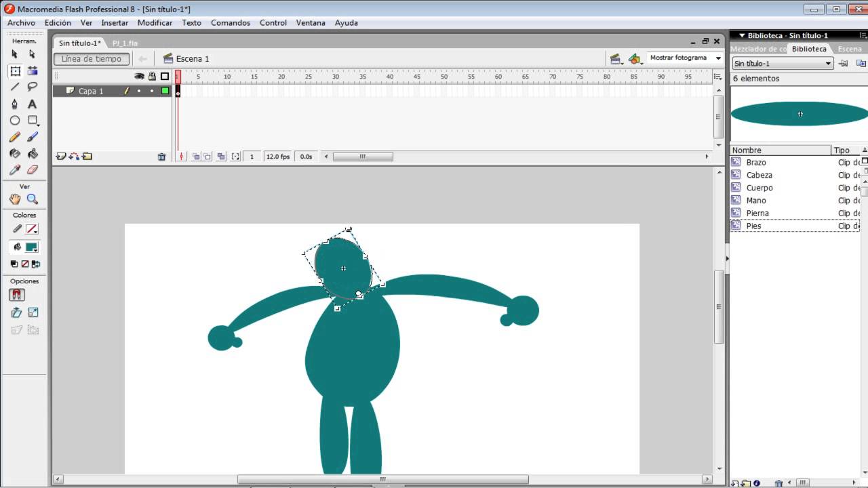This screenshot has height=488, width=868.
Task: Switch to Mezclador de colores tab
Action: click(x=758, y=49)
